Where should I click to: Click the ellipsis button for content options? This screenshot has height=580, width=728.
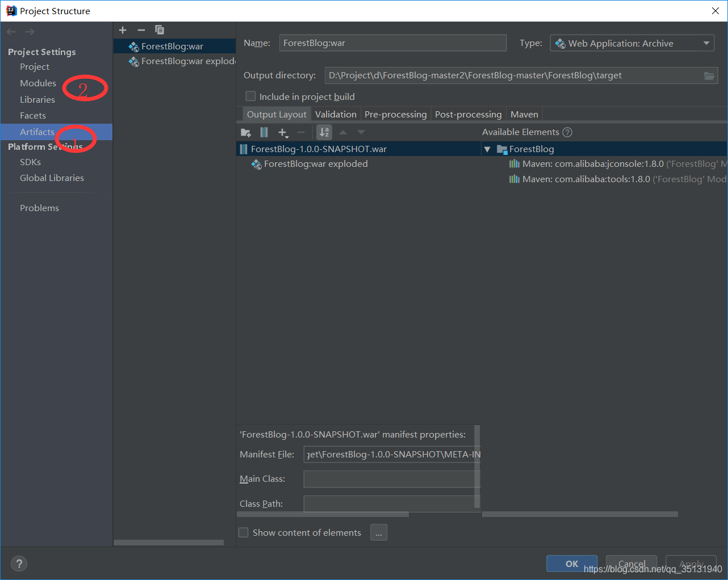click(379, 532)
